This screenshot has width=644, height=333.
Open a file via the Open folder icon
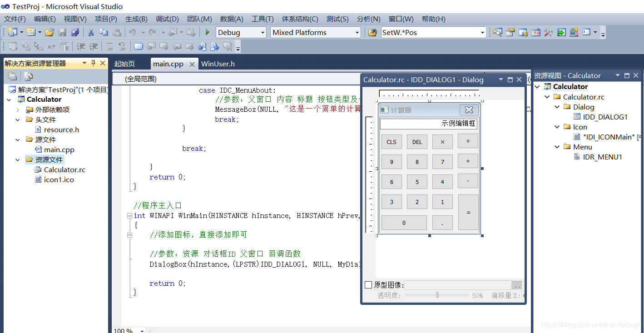coord(49,32)
